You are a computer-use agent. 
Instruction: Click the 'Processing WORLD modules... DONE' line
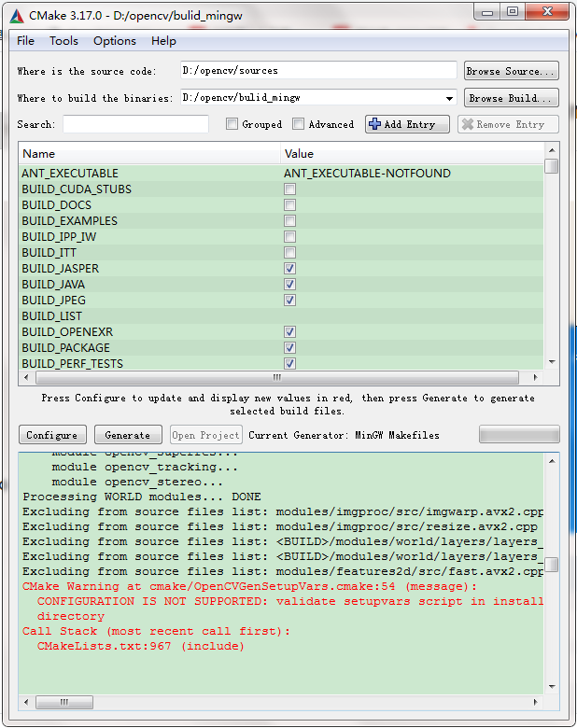pos(142,497)
